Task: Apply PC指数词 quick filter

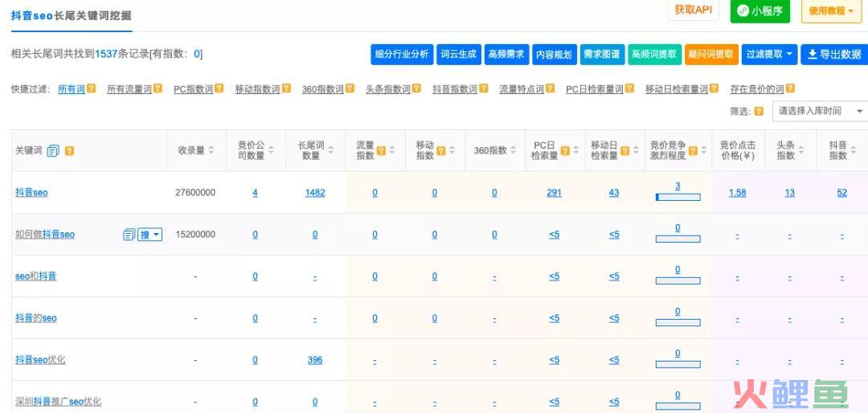Action: tap(193, 89)
